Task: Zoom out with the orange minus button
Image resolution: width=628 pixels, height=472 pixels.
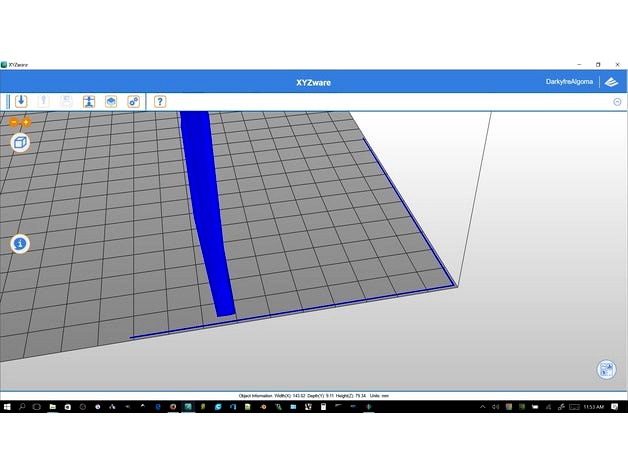Action: click(14, 122)
